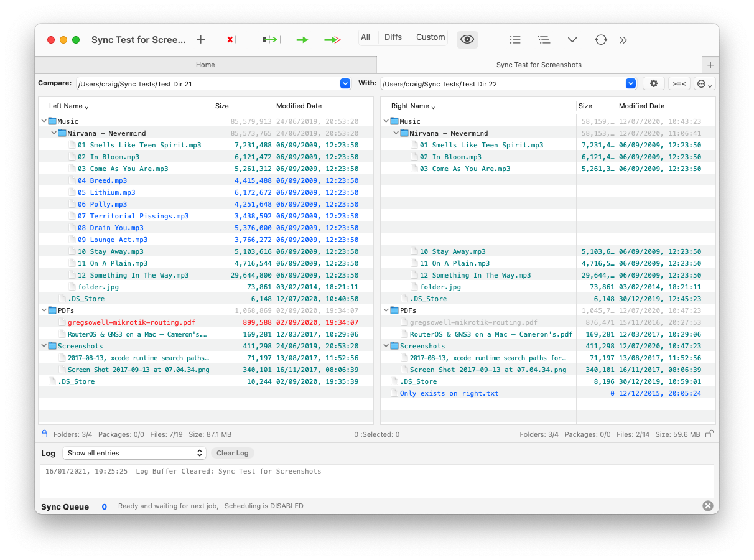
Task: Click the left pane lock icon
Action: (44, 434)
